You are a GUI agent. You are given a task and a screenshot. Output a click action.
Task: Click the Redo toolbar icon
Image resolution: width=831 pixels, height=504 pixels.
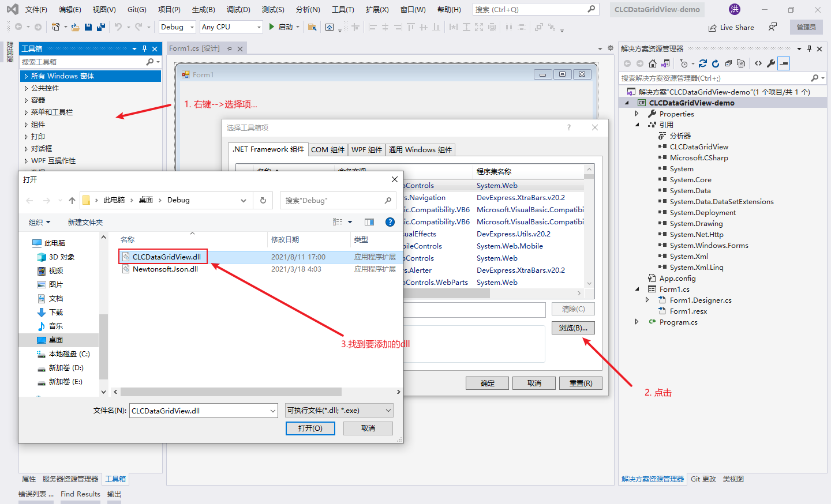tap(138, 27)
